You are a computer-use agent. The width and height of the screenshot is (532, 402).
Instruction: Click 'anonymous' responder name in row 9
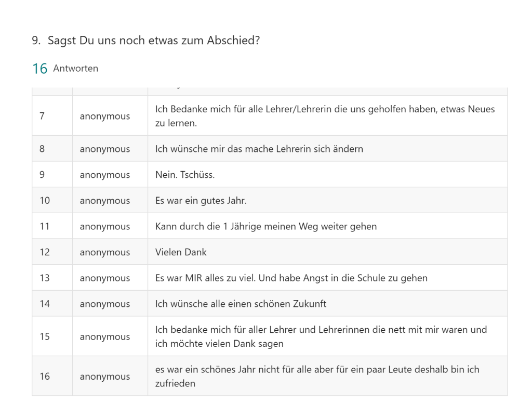(x=104, y=175)
